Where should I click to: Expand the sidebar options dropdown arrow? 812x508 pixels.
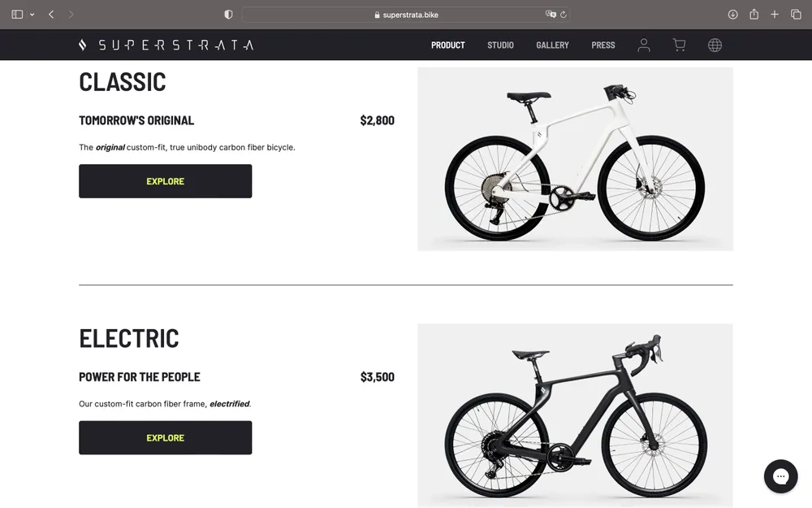(32, 15)
